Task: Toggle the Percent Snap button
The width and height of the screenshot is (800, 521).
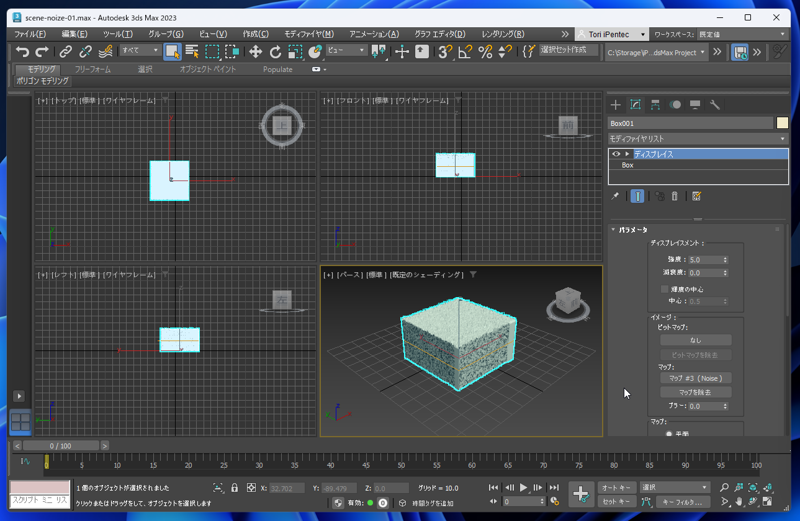Action: 485,52
